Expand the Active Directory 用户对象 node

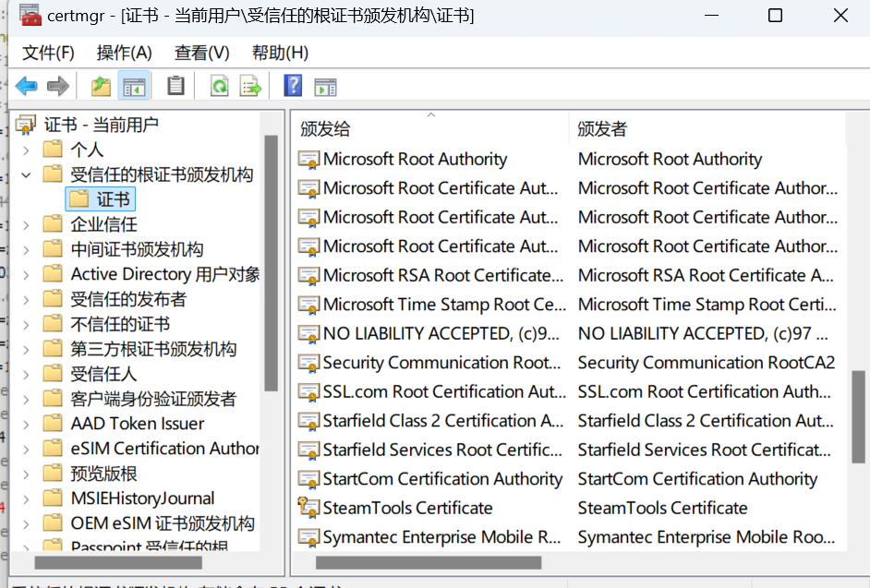[x=26, y=274]
